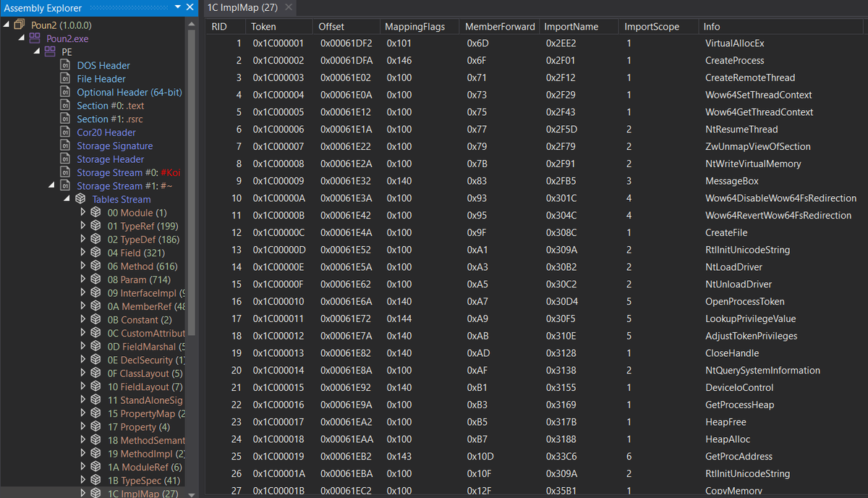Click the 01 TypeRef table icon
868x498 pixels.
point(95,226)
